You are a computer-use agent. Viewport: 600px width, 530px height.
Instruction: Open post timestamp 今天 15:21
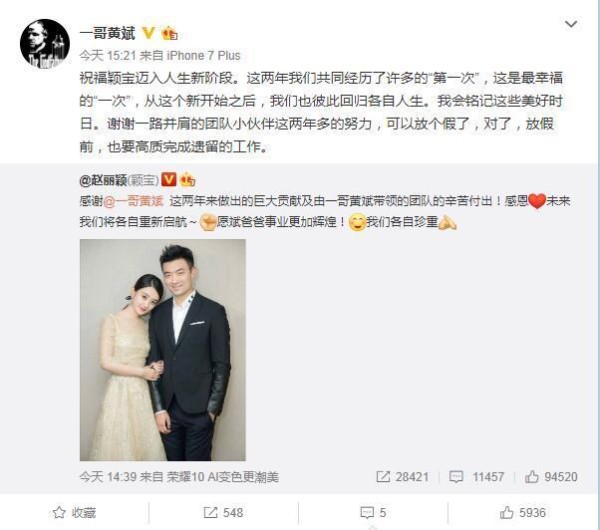click(x=108, y=56)
